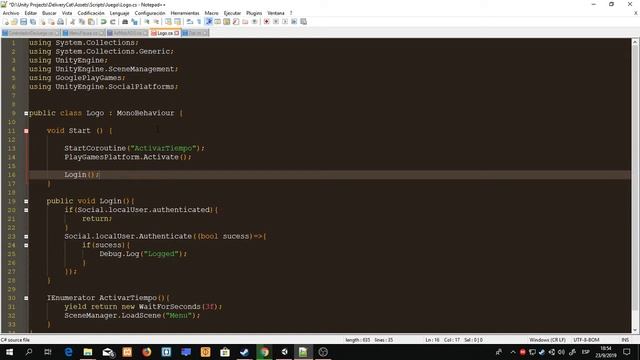The width and height of the screenshot is (640, 360).
Task: Click the Stop macro recording icon
Action: (x=276, y=22)
